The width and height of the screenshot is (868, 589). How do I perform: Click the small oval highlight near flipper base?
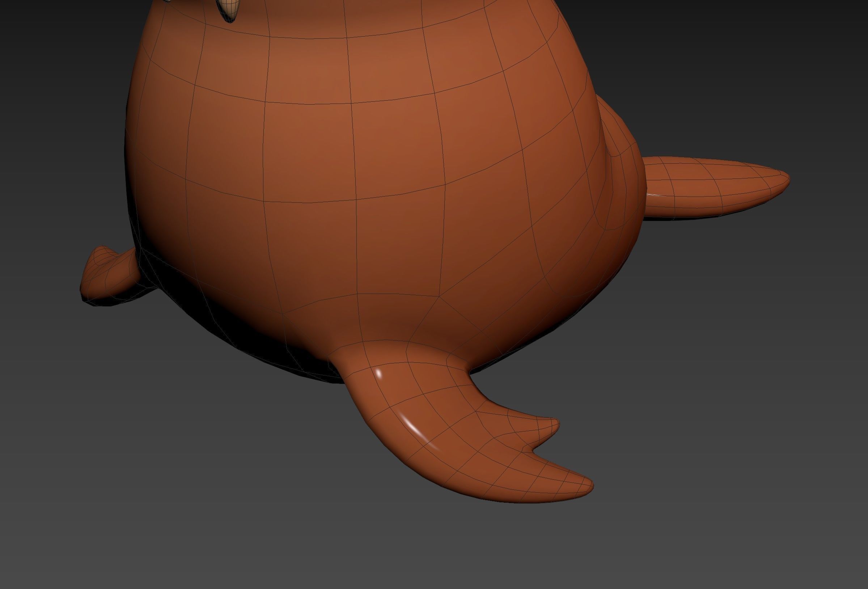[x=378, y=373]
